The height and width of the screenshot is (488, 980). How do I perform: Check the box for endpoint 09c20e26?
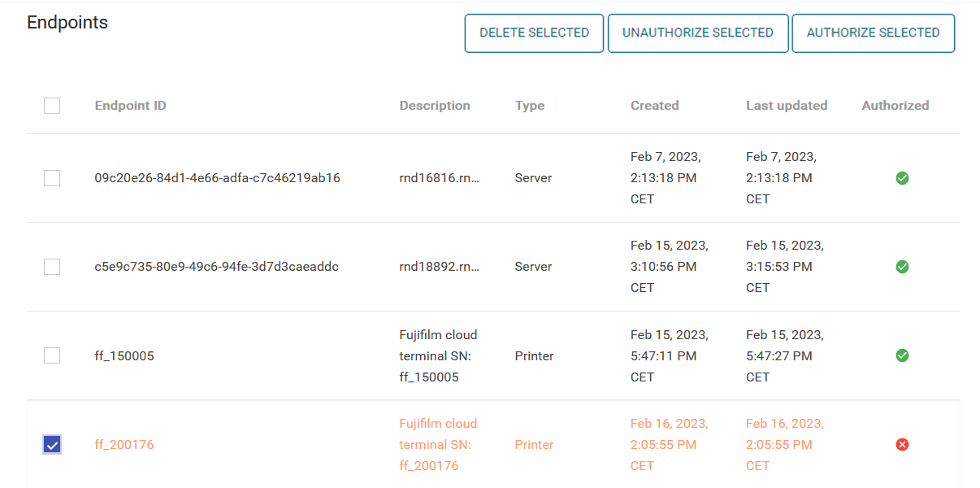pos(52,178)
